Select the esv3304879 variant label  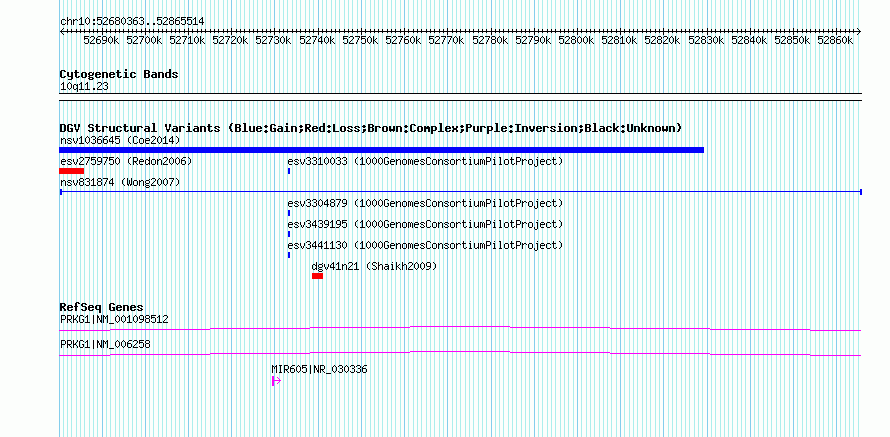(425, 203)
